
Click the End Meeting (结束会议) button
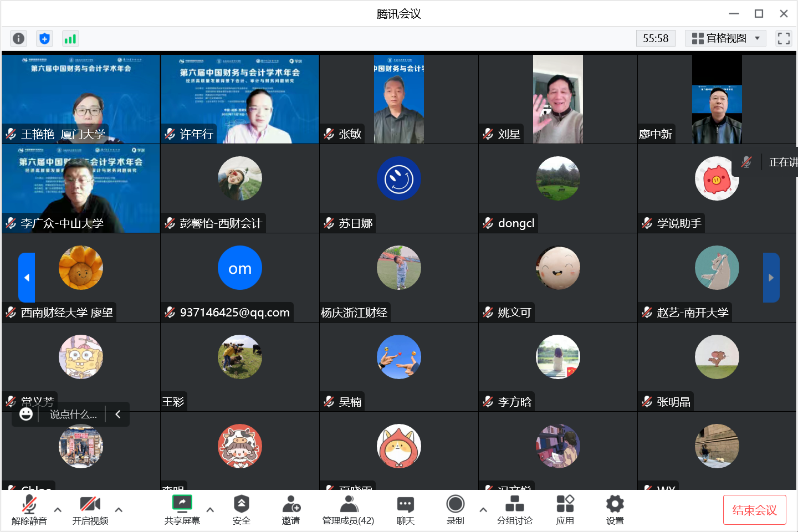[754, 510]
